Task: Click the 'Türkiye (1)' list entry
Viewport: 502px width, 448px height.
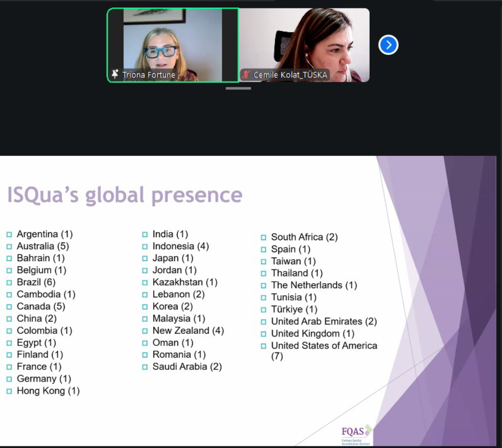Action: (294, 309)
